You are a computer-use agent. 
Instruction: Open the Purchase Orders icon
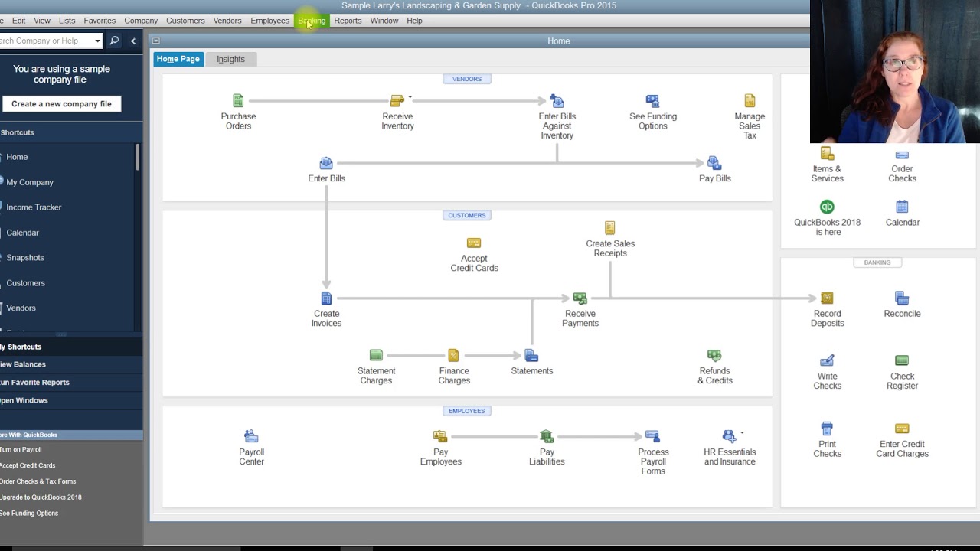point(238,101)
